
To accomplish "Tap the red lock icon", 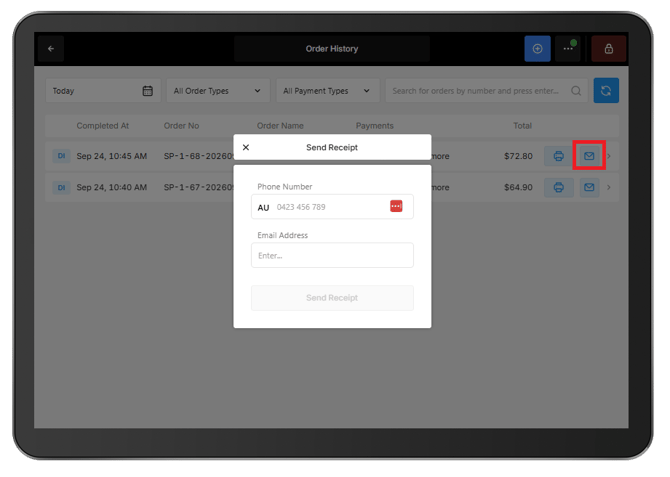I will coord(609,49).
